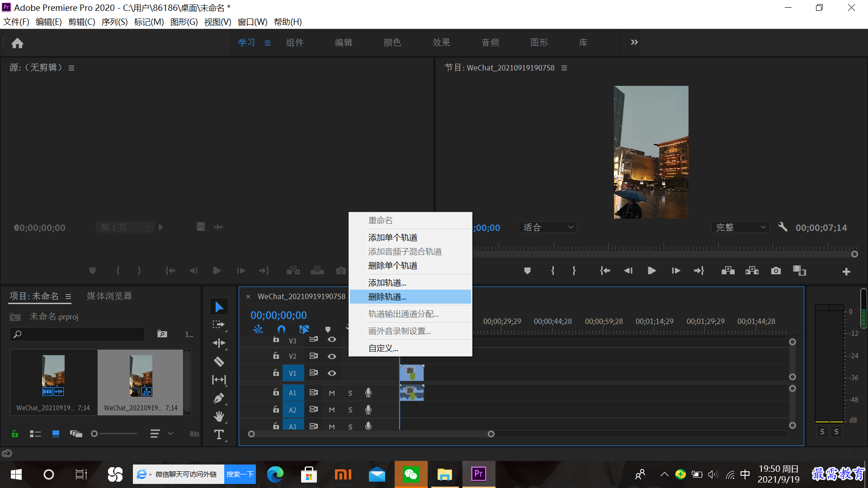Toggle snap magnet in timeline
This screenshot has height=488, width=868.
(281, 329)
